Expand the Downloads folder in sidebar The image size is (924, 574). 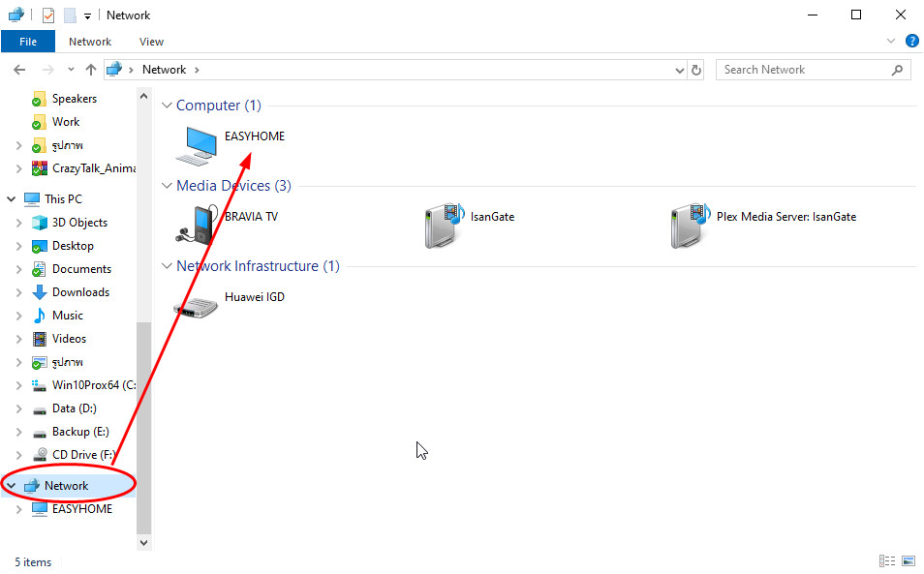click(19, 292)
